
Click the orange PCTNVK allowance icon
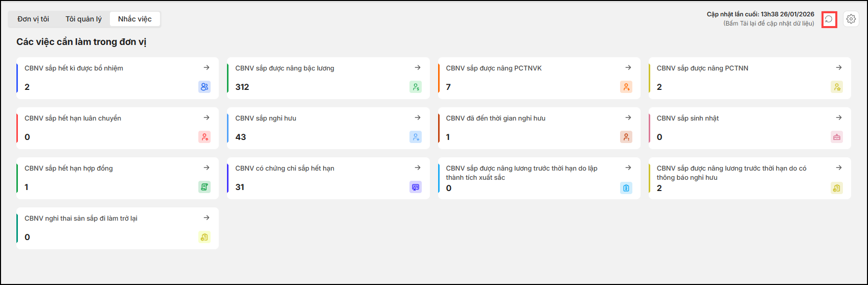(626, 87)
